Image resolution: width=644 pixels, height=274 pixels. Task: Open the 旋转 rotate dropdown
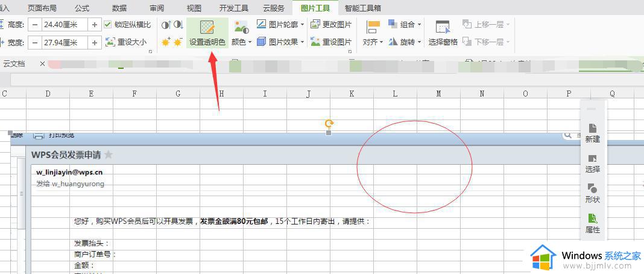click(x=405, y=42)
